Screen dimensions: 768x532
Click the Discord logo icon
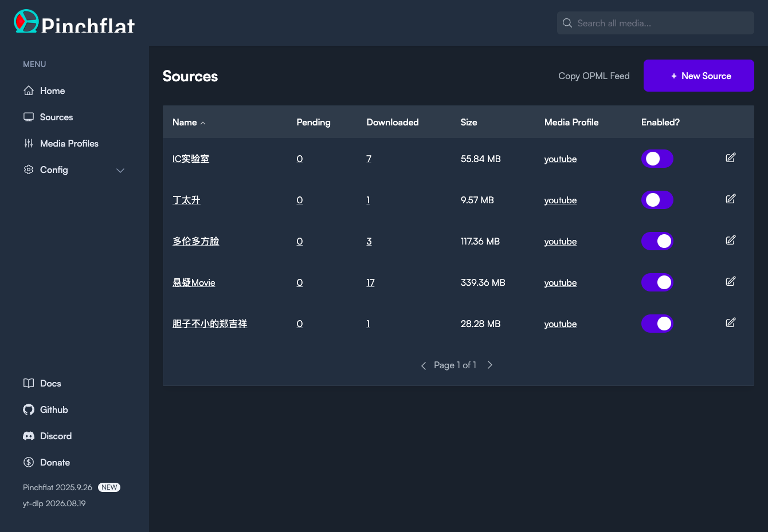tap(29, 436)
